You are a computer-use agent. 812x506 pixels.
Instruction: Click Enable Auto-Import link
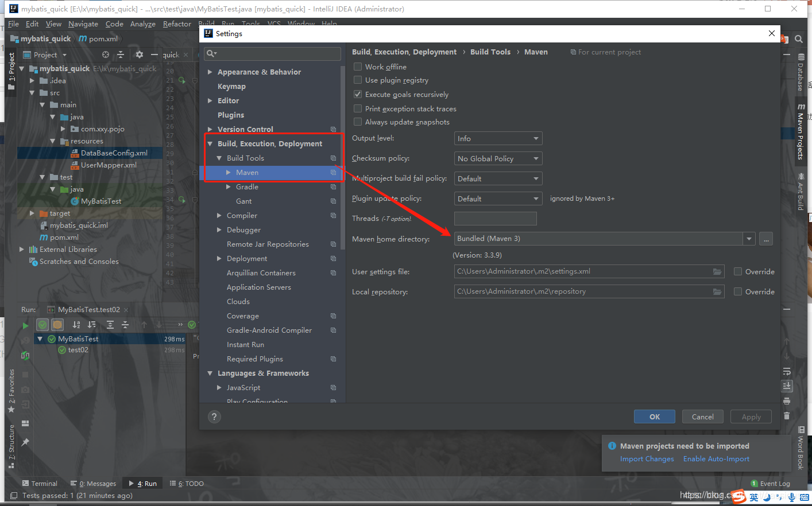tap(716, 459)
